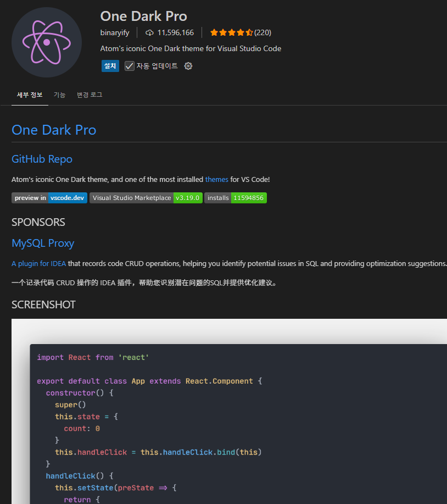Image resolution: width=447 pixels, height=504 pixels.
Task: Click the cloud download install count icon
Action: (149, 33)
